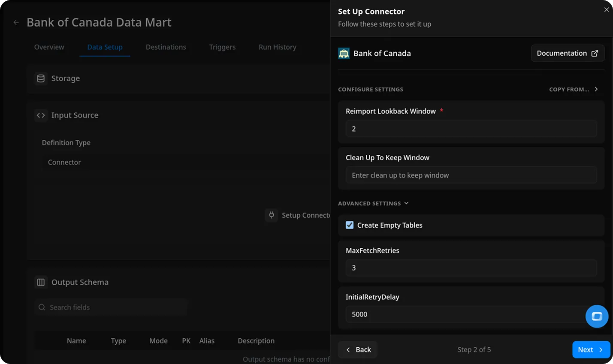The width and height of the screenshot is (613, 364).
Task: Select the Triggers tab
Action: point(222,47)
